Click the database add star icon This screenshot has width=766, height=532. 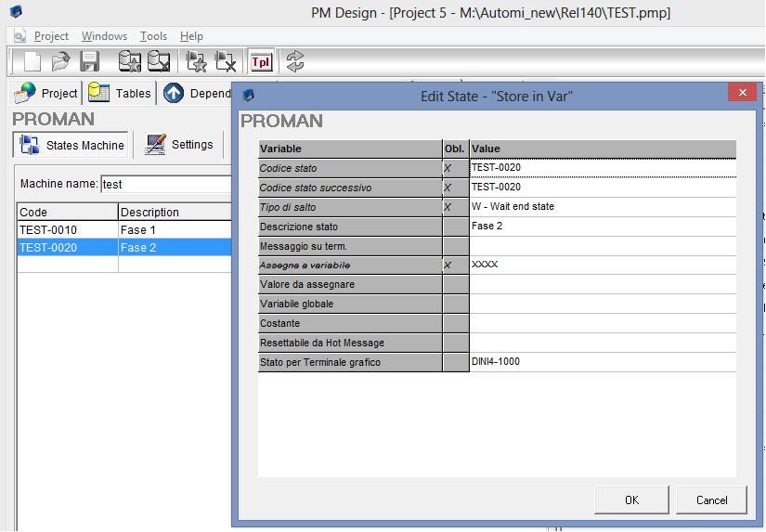tap(129, 61)
